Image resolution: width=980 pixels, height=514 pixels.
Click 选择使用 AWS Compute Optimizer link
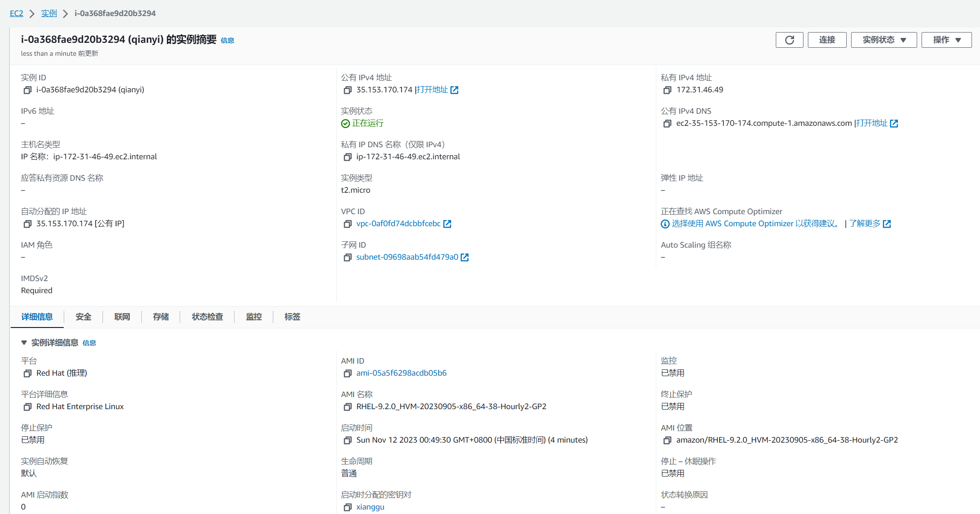[x=756, y=224]
